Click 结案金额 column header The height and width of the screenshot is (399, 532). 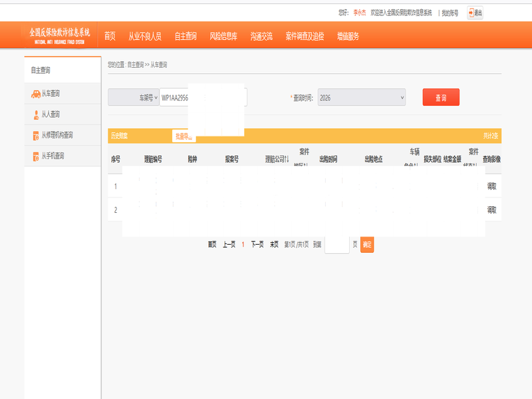[x=452, y=159]
